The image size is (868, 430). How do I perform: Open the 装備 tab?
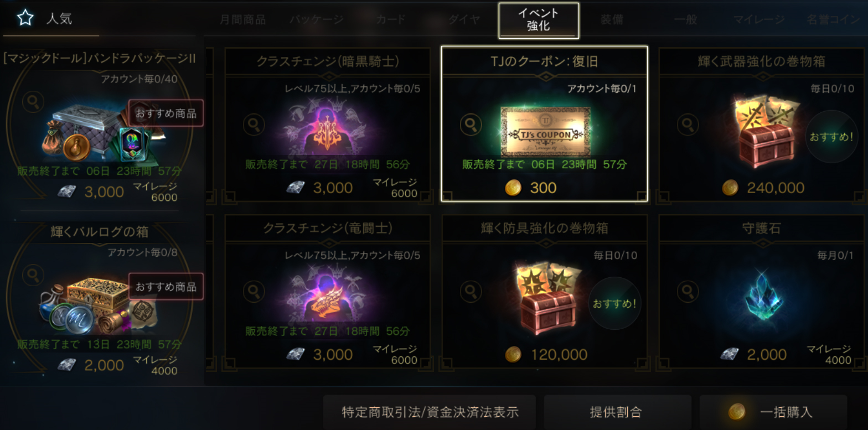coord(612,20)
